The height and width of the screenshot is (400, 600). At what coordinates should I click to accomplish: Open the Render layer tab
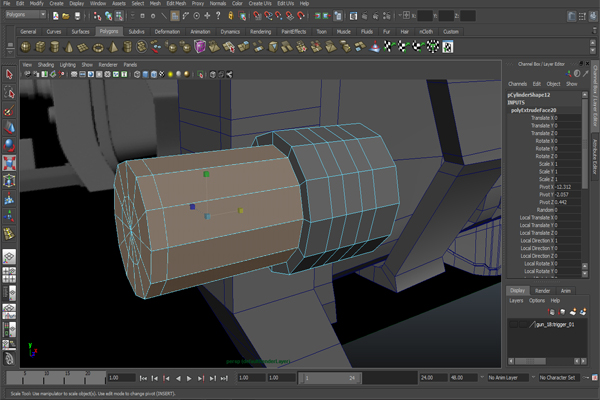(542, 291)
